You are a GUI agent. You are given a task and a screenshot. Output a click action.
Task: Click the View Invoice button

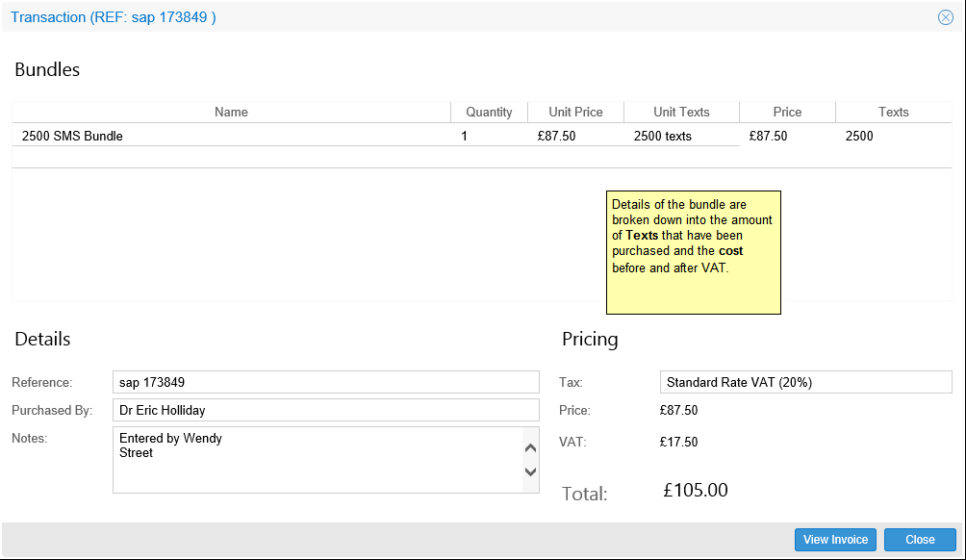[835, 540]
